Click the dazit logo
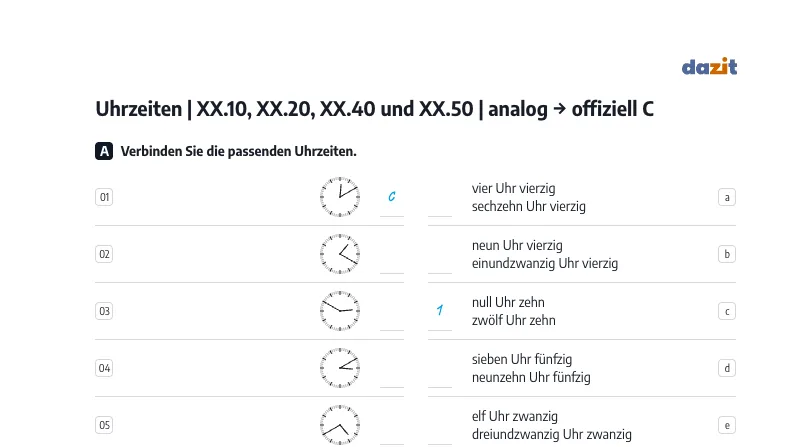 709,66
